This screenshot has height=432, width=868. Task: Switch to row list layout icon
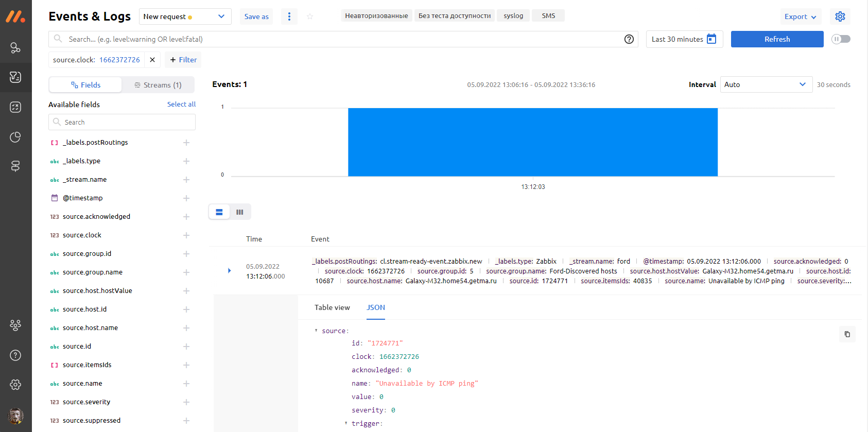(219, 212)
